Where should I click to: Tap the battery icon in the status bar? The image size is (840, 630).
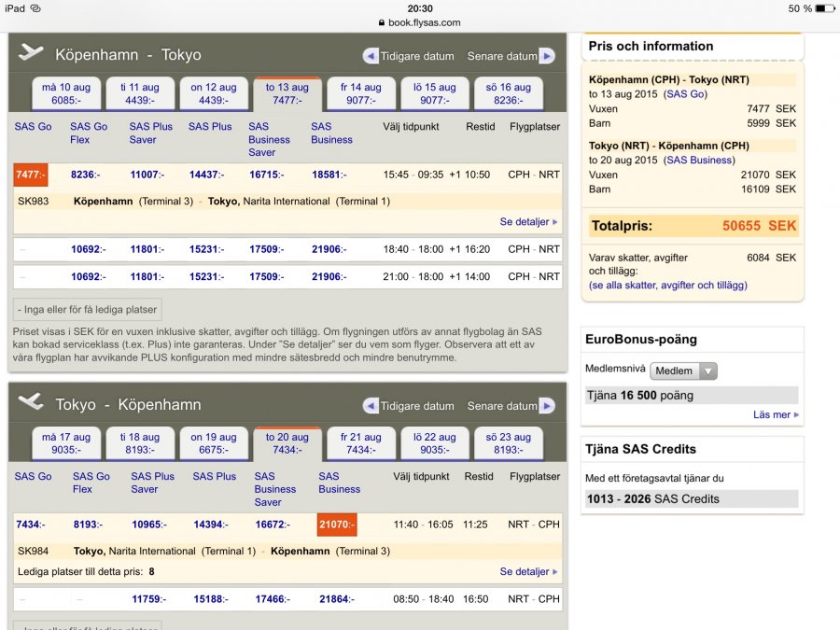(x=824, y=8)
